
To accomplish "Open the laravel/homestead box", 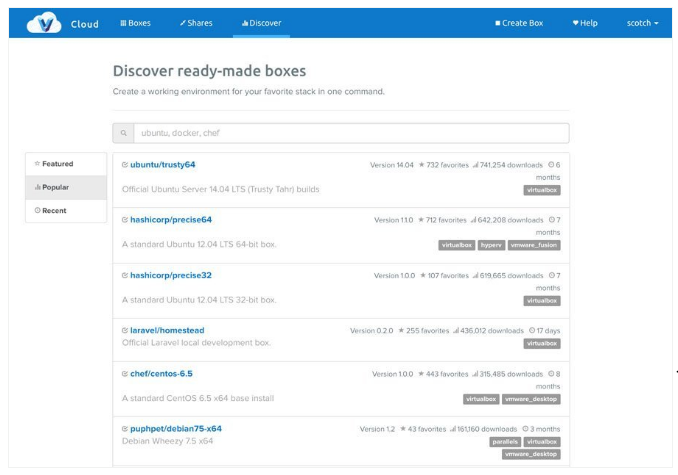I will pyautogui.click(x=167, y=330).
